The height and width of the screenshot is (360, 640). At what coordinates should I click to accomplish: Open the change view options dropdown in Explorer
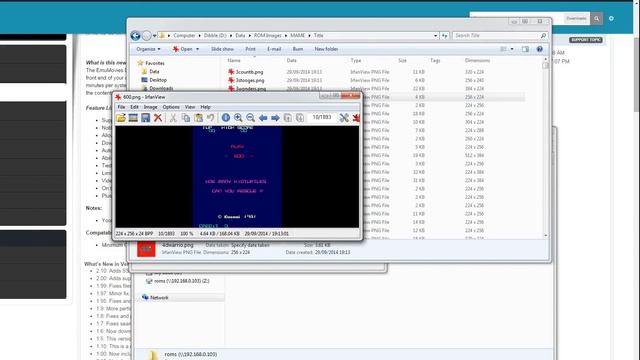click(x=512, y=49)
